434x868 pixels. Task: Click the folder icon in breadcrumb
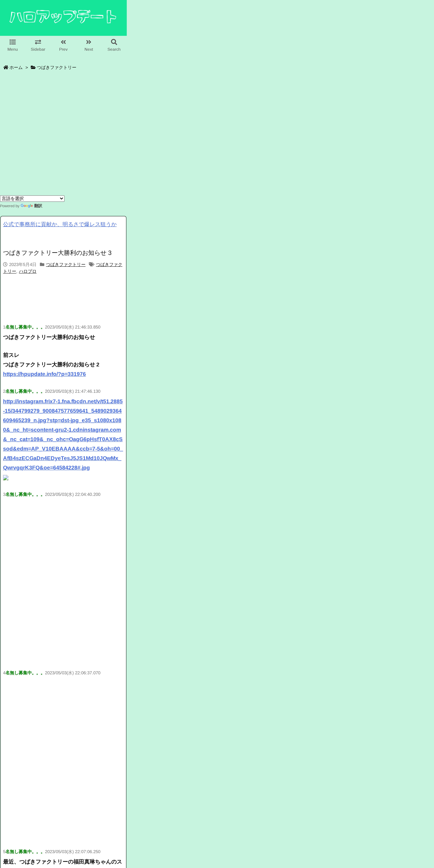tap(33, 67)
